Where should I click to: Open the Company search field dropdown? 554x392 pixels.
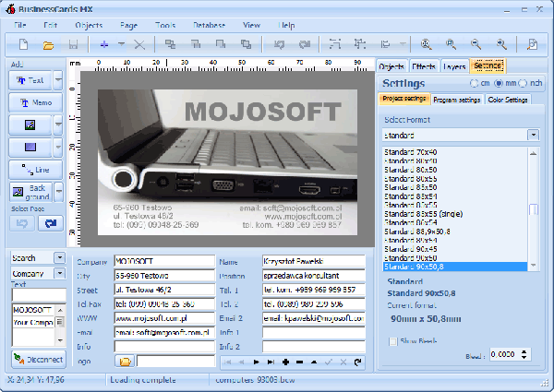[60, 273]
